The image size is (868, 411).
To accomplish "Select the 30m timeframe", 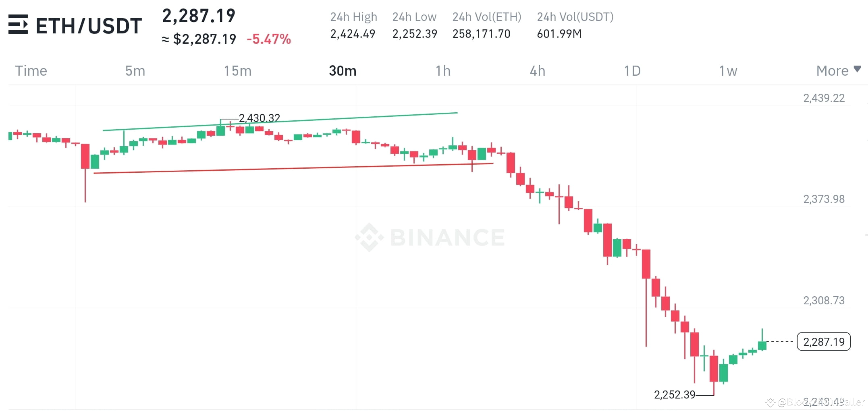I will (342, 71).
